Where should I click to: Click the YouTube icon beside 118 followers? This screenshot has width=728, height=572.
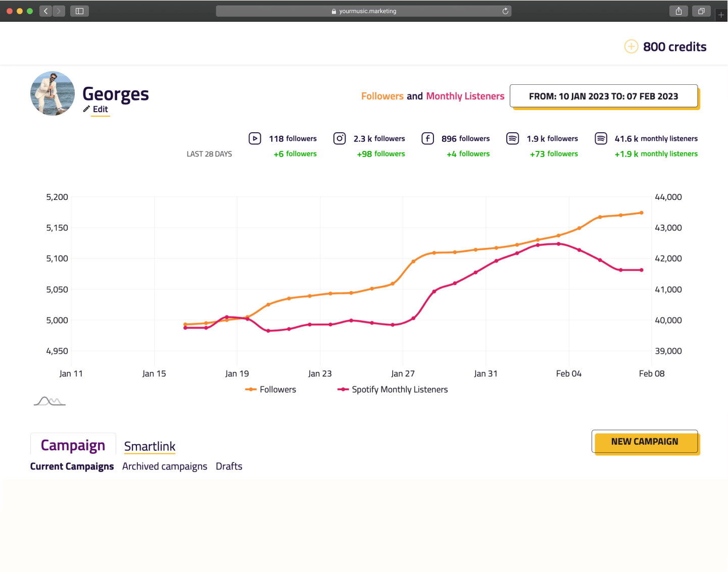pyautogui.click(x=255, y=138)
